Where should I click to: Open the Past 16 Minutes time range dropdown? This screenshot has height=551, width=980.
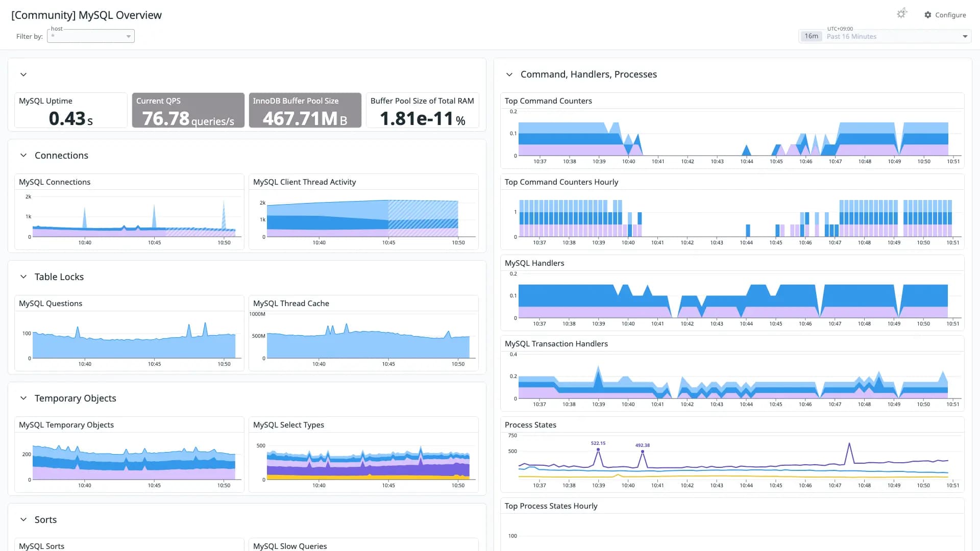pyautogui.click(x=885, y=36)
